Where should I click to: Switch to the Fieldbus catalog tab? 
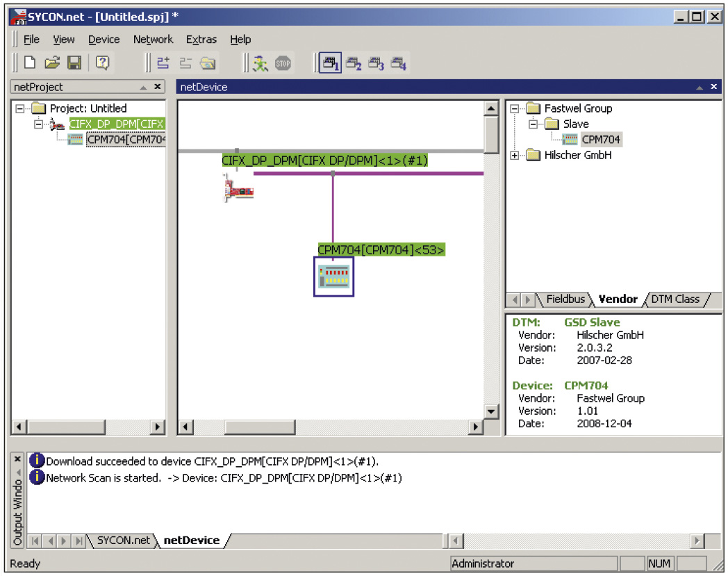tap(565, 299)
